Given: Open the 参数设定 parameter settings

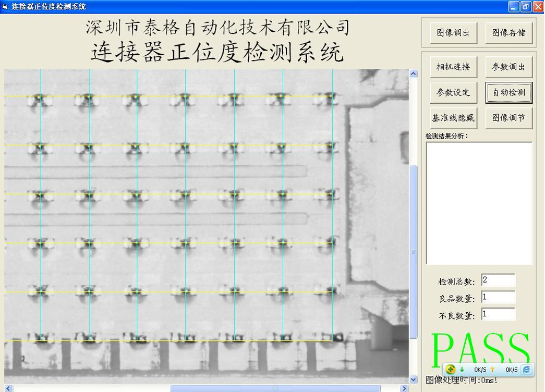Looking at the screenshot, I should [453, 92].
